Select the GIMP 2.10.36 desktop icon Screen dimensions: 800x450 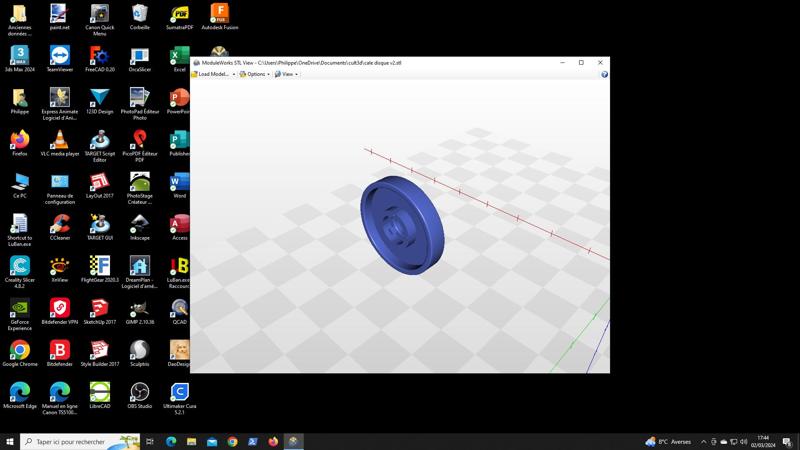click(x=139, y=311)
